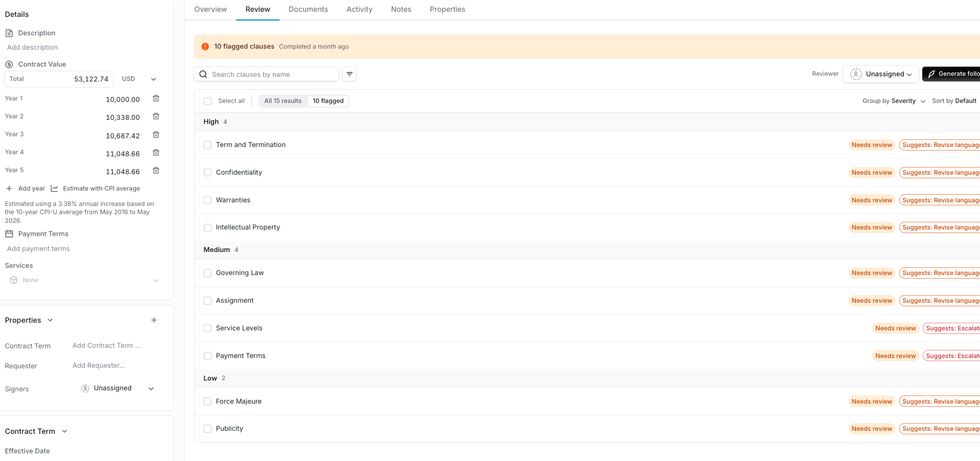
Task: Open the Notes tab
Action: [x=401, y=9]
